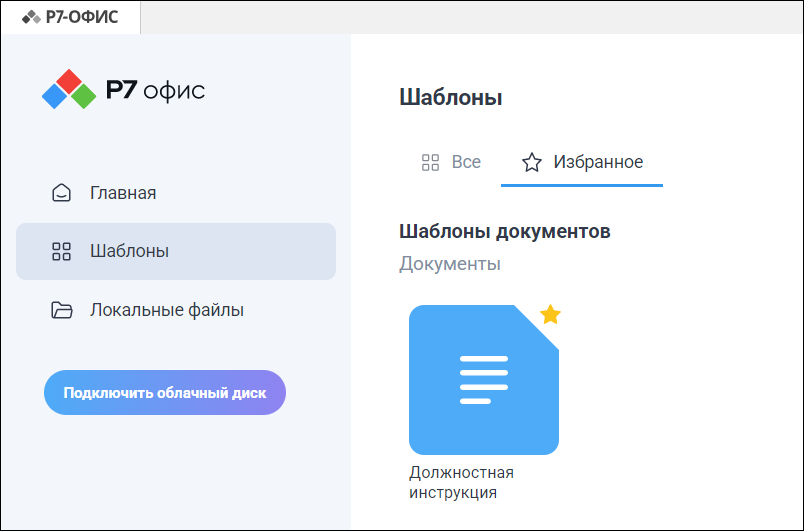Click the home icon beside Главная
The height and width of the screenshot is (531, 804).
[62, 193]
